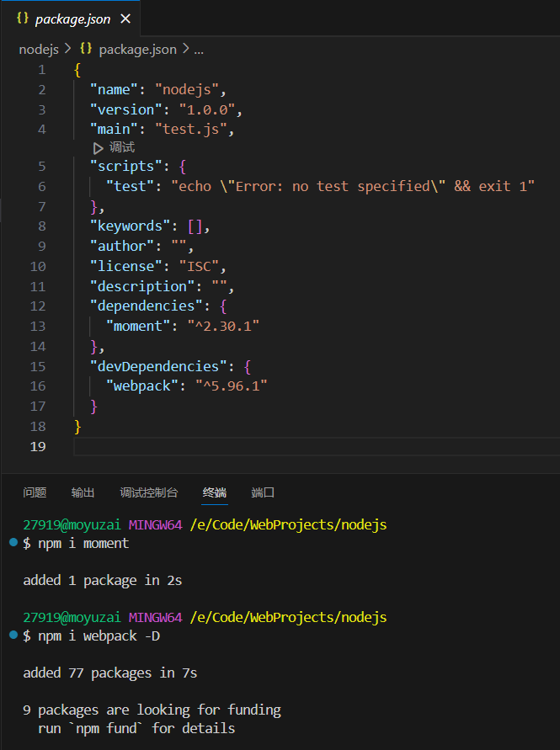The image size is (560, 750).
Task: Click the "nodejs" value on line 2
Action: [187, 90]
